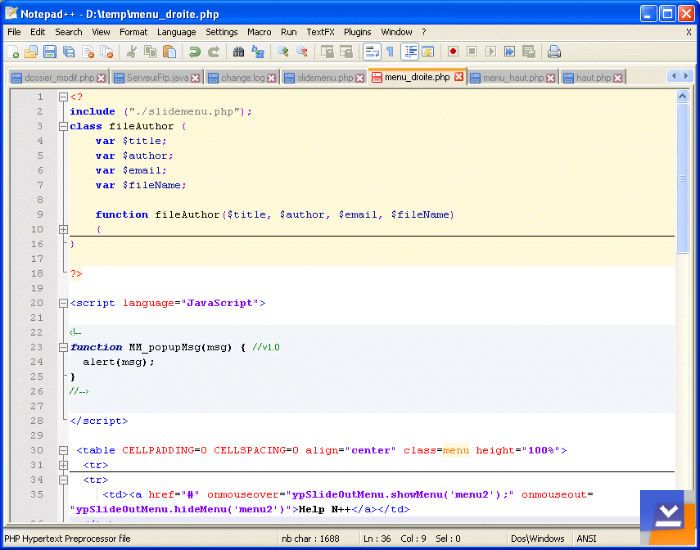This screenshot has height=550, width=700.
Task: Switch to the ServeurFtp.java tab
Action: [x=157, y=78]
